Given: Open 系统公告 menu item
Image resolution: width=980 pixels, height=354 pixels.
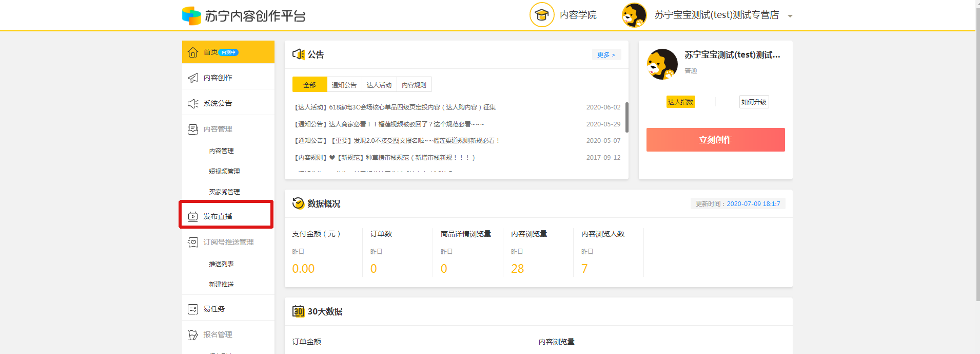Looking at the screenshot, I should [228, 103].
